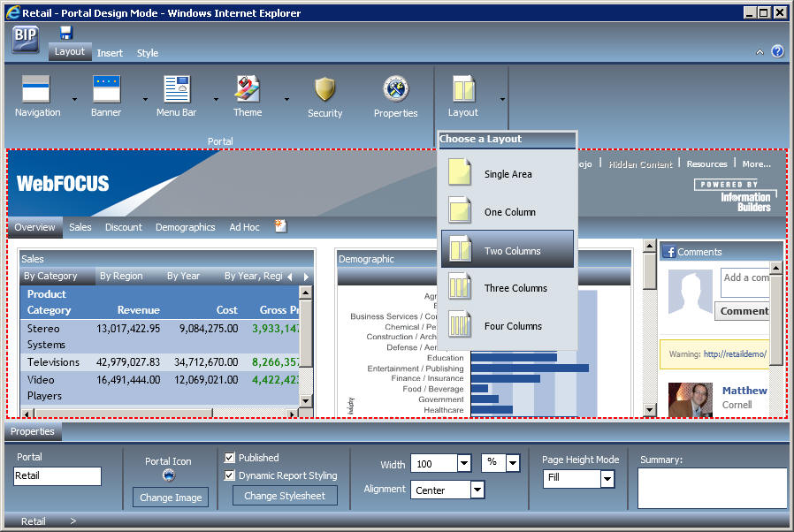Viewport: 794px width, 532px height.
Task: Open the Theme ribbon icon
Action: 248,89
